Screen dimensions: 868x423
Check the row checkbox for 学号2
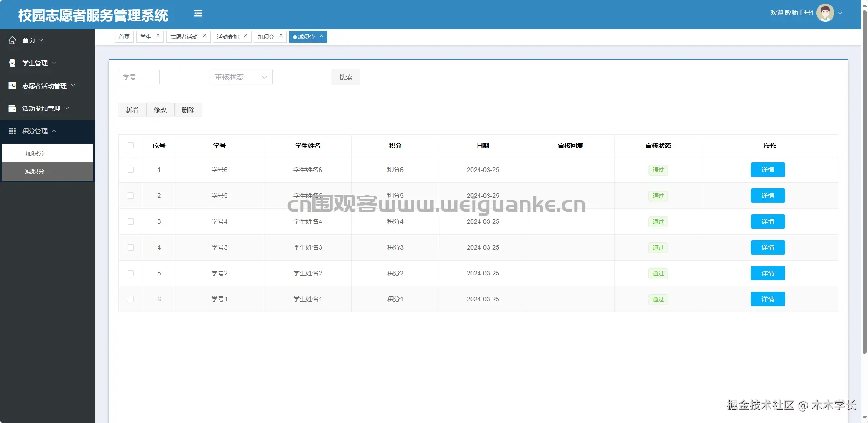[x=131, y=273]
